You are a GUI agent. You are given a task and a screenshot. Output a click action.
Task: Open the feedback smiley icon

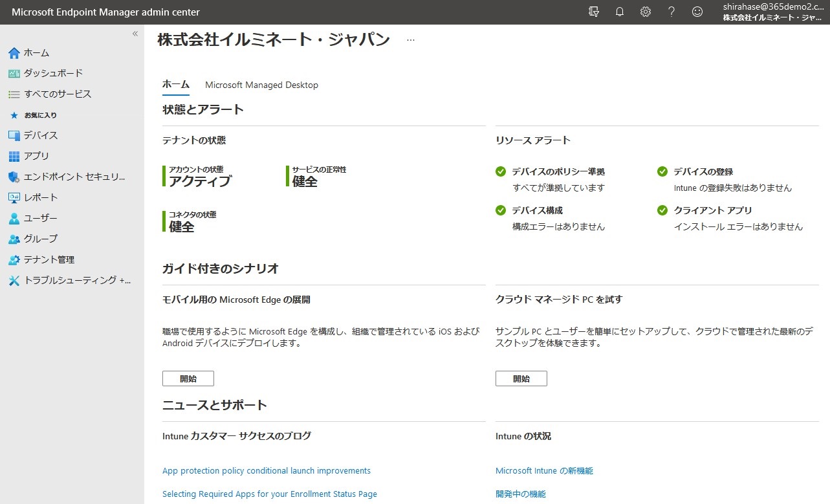697,12
